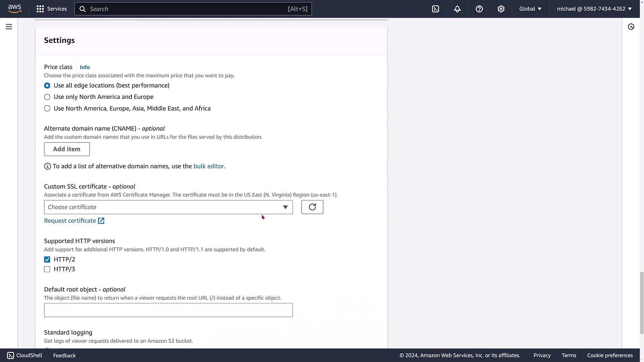Open the Global region dropdown
This screenshot has width=644, height=362.
(x=530, y=9)
